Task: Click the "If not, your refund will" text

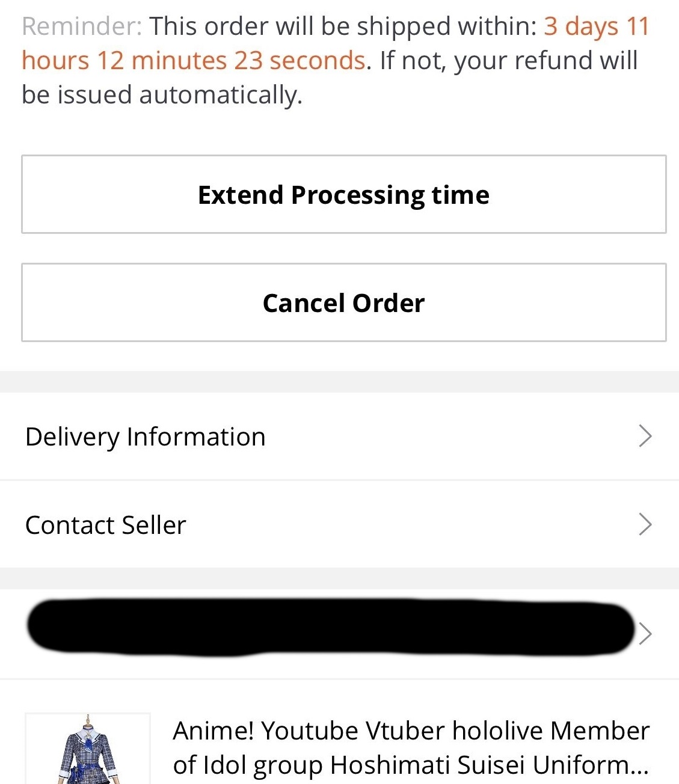Action: (x=508, y=61)
